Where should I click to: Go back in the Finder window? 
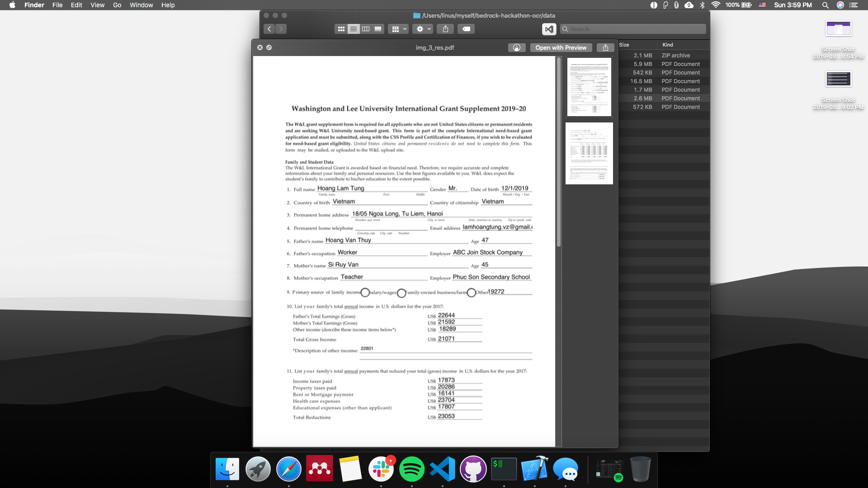coord(269,29)
